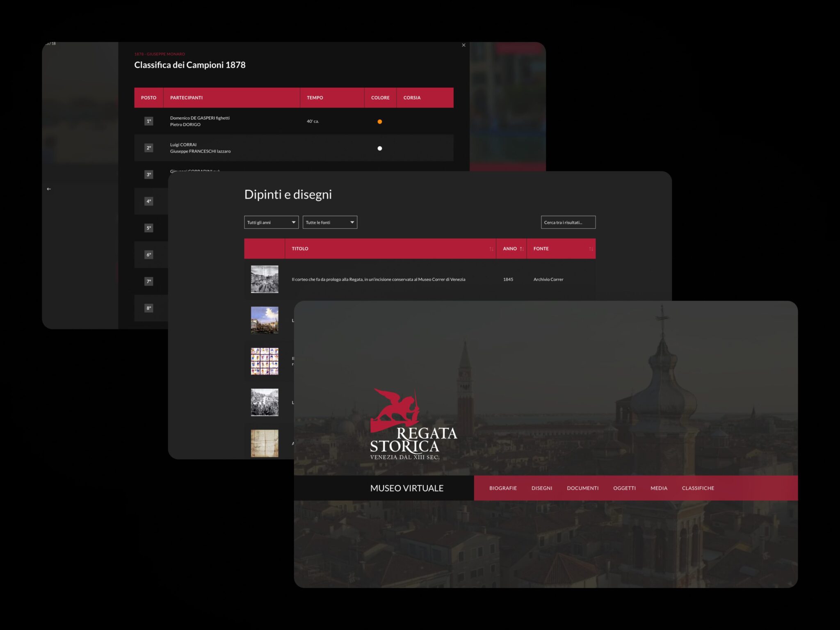Sort table by Fonte column arrows
The height and width of the screenshot is (630, 840).
click(591, 249)
